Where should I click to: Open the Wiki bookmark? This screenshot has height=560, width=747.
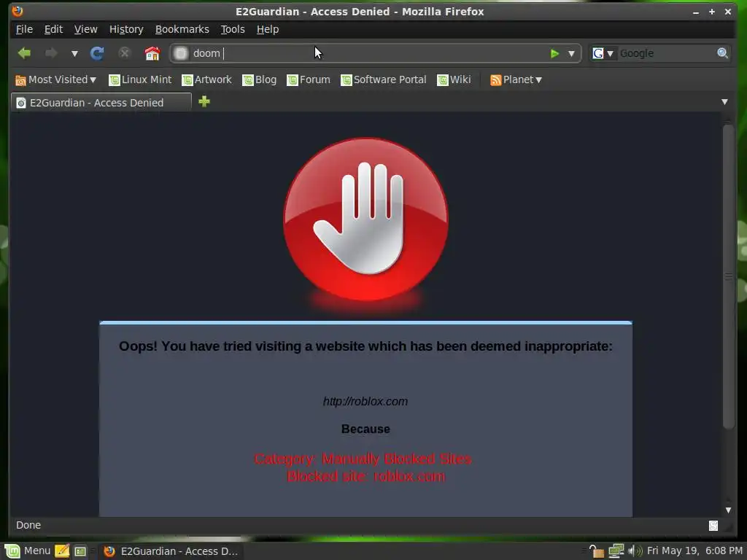click(454, 79)
